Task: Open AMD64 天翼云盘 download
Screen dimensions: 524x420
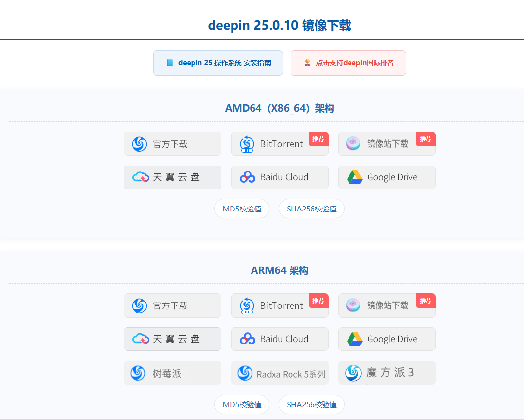Action: tap(173, 177)
